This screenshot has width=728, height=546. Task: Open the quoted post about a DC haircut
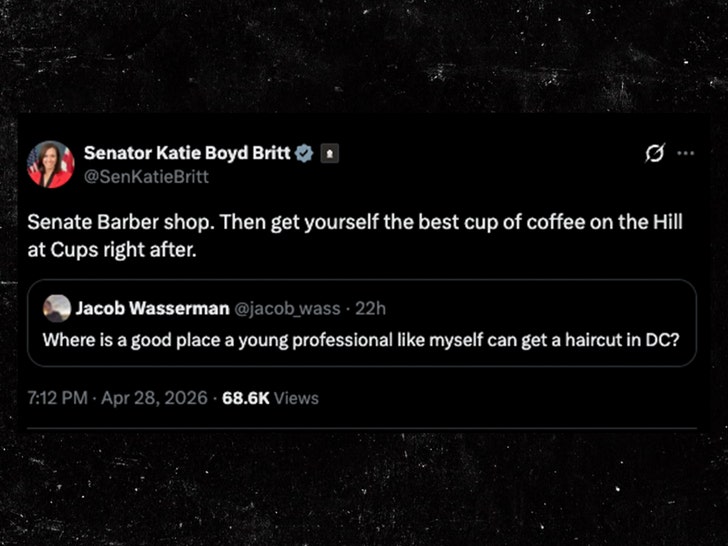click(x=361, y=339)
